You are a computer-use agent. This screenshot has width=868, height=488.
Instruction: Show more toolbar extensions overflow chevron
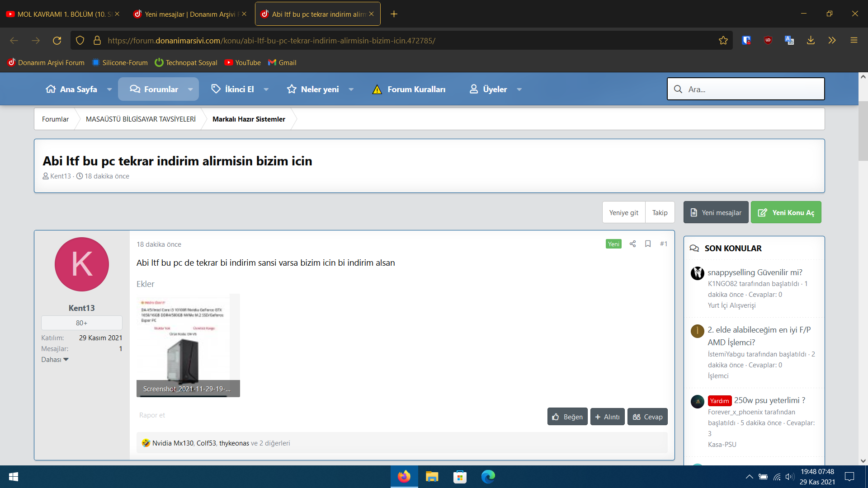point(832,41)
